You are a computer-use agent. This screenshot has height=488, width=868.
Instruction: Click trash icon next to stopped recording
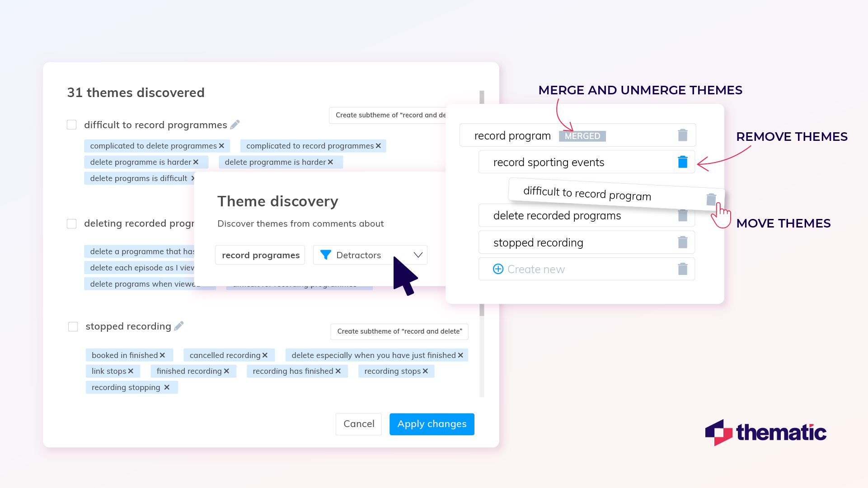click(x=682, y=242)
